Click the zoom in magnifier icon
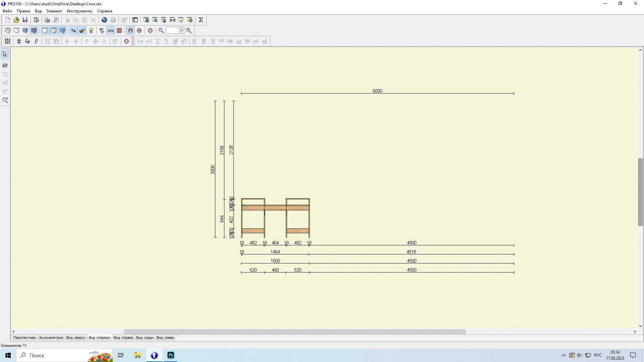644x362 pixels. coord(189,31)
